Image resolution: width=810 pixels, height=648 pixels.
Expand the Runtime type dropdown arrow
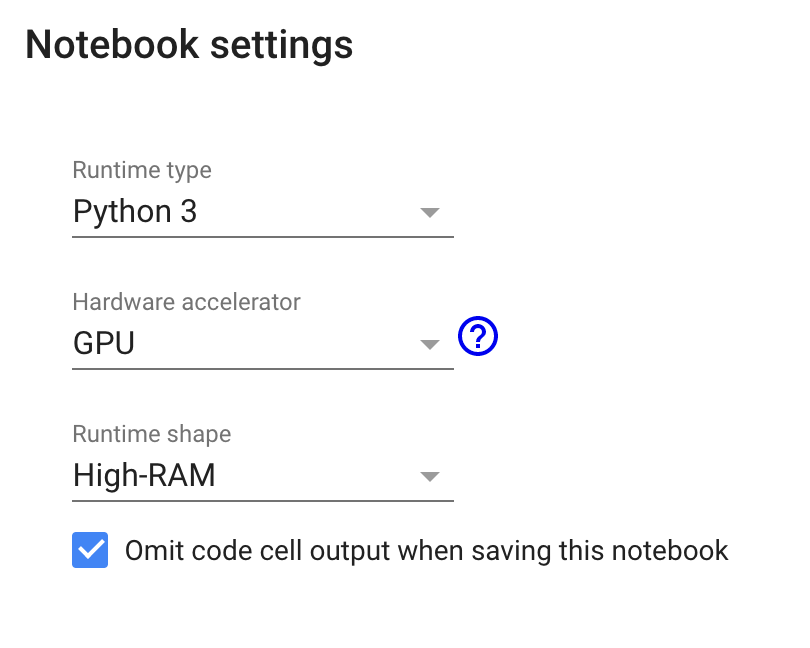click(x=430, y=212)
